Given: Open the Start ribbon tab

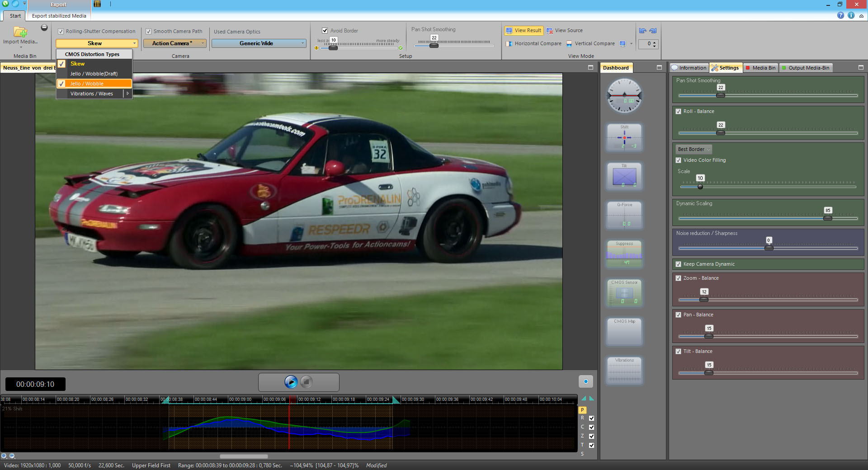Looking at the screenshot, I should [x=15, y=16].
